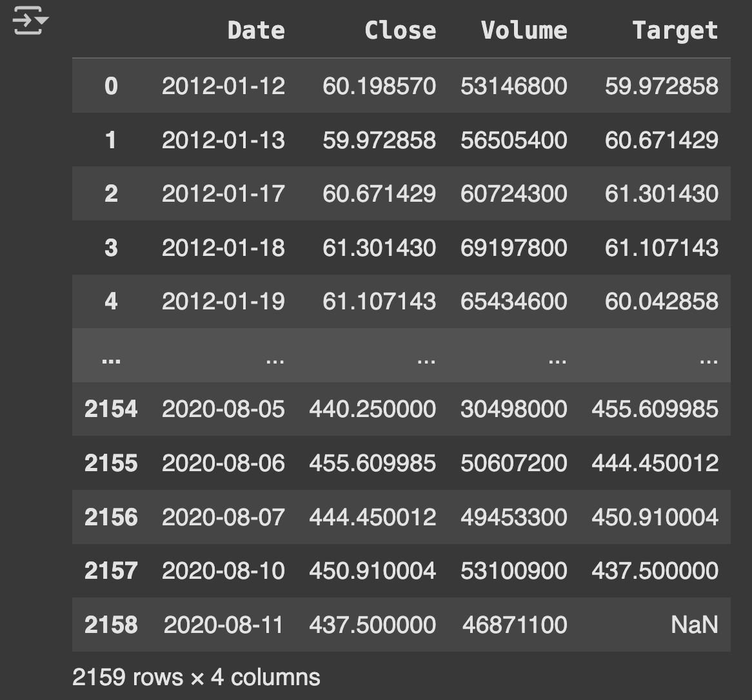Click row index 4
Screen dimensions: 752x700
111,302
